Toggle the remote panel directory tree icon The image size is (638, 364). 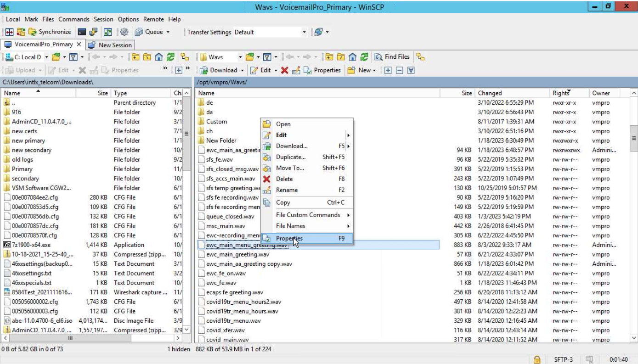click(x=420, y=57)
